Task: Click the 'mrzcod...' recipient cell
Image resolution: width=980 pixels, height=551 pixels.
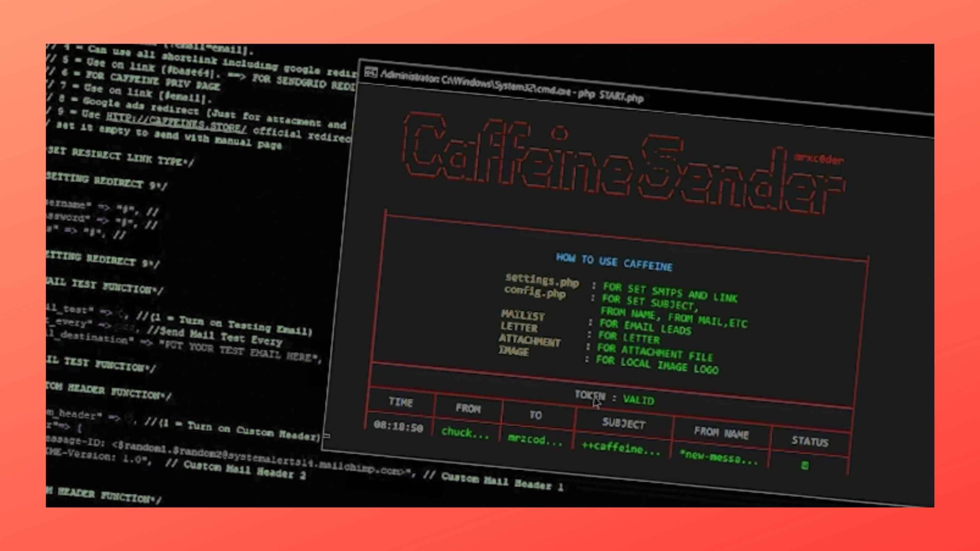Action: point(535,440)
